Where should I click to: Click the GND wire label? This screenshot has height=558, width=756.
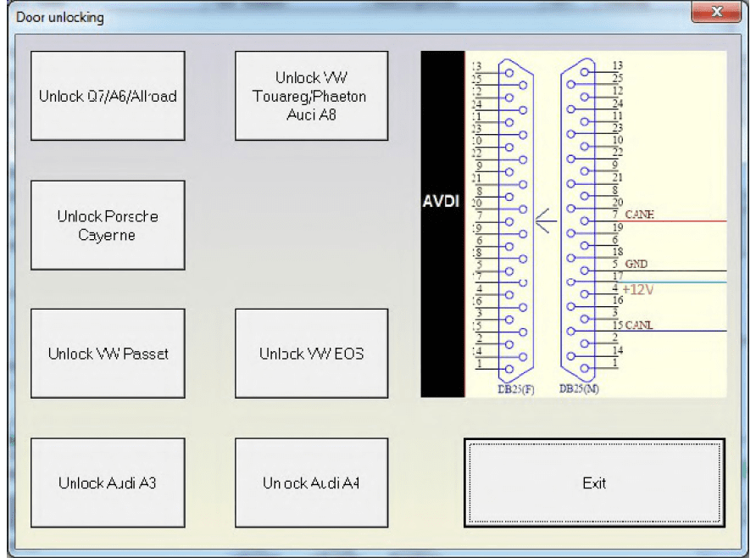(x=636, y=265)
